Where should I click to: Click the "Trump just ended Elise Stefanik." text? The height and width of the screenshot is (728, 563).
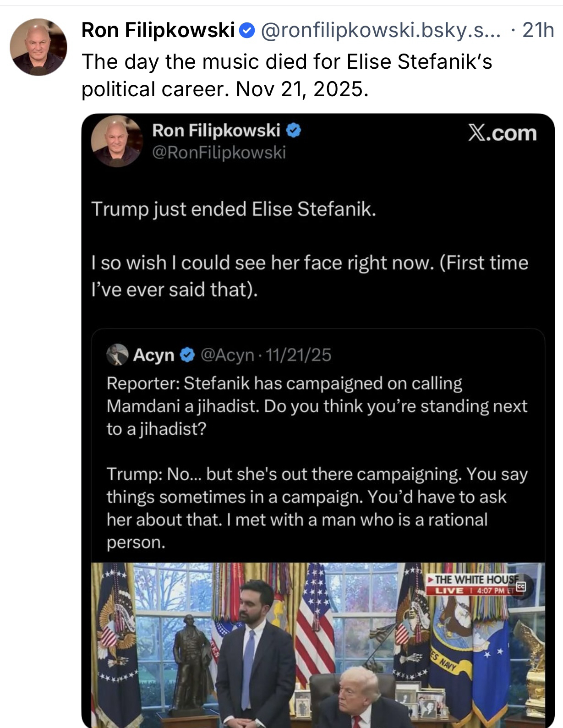(234, 209)
